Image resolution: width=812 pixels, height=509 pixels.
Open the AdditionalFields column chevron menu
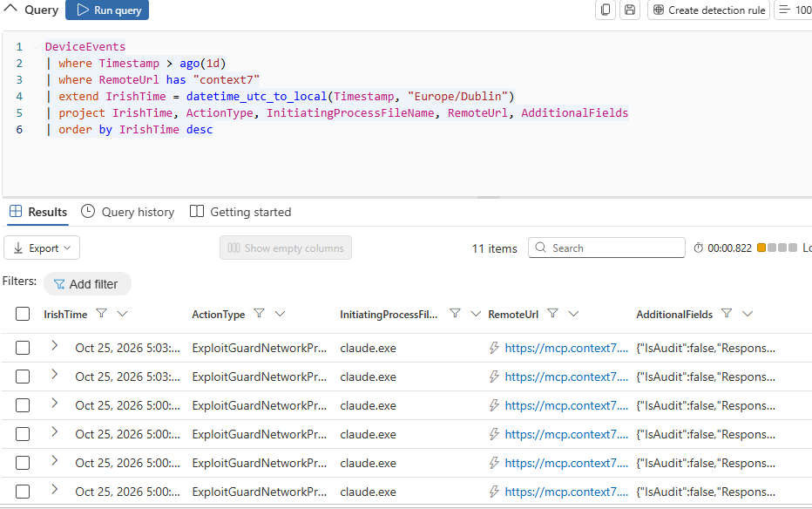click(x=748, y=313)
